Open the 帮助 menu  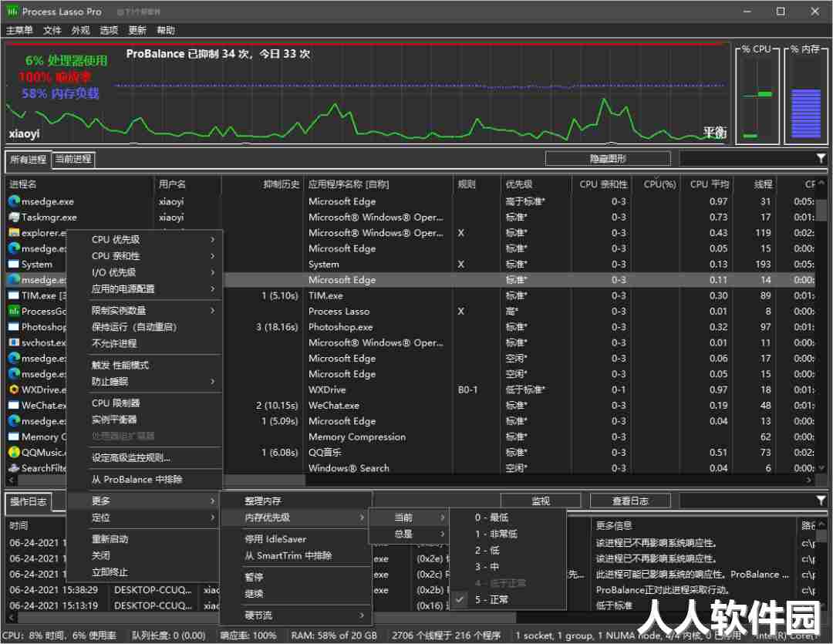click(166, 30)
